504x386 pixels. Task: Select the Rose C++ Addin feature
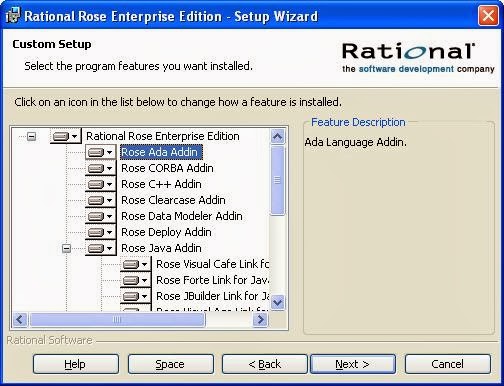pyautogui.click(x=161, y=184)
